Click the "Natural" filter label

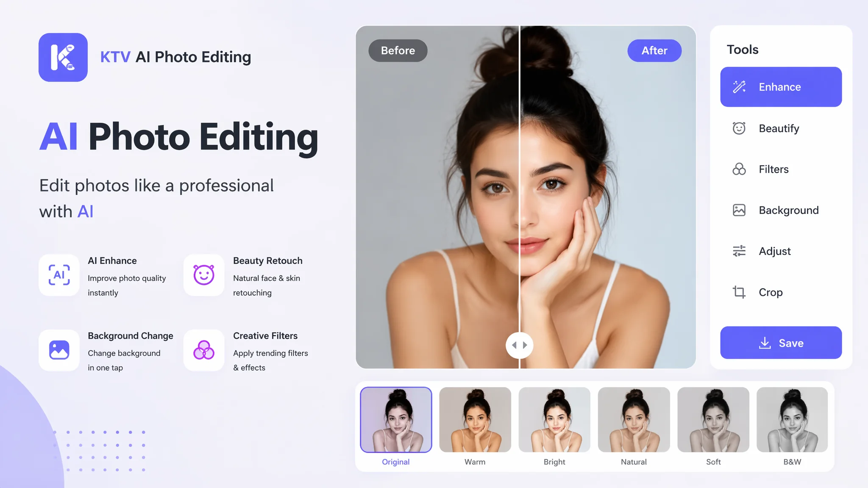634,462
